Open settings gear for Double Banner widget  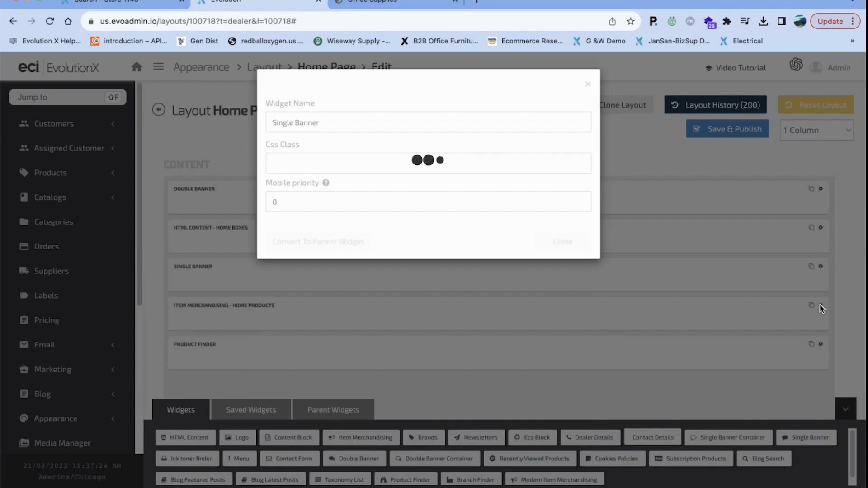821,188
